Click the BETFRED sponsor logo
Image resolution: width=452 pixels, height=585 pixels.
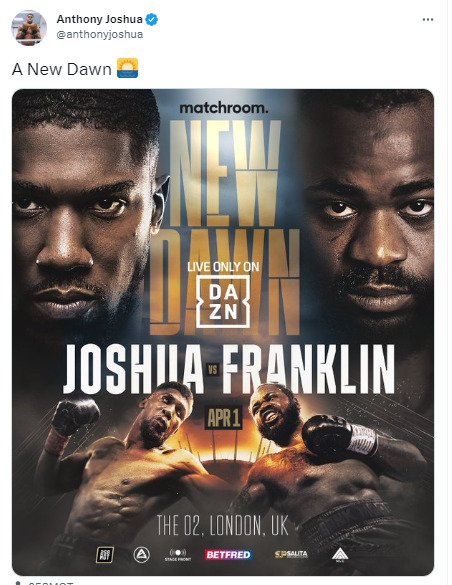(228, 554)
